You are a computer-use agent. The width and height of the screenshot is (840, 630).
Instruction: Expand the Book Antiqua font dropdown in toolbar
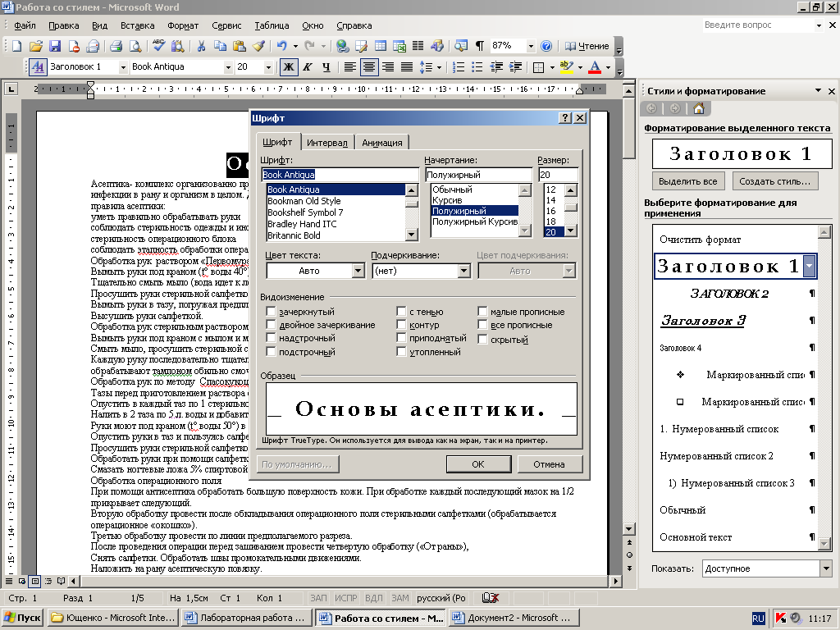(x=228, y=67)
